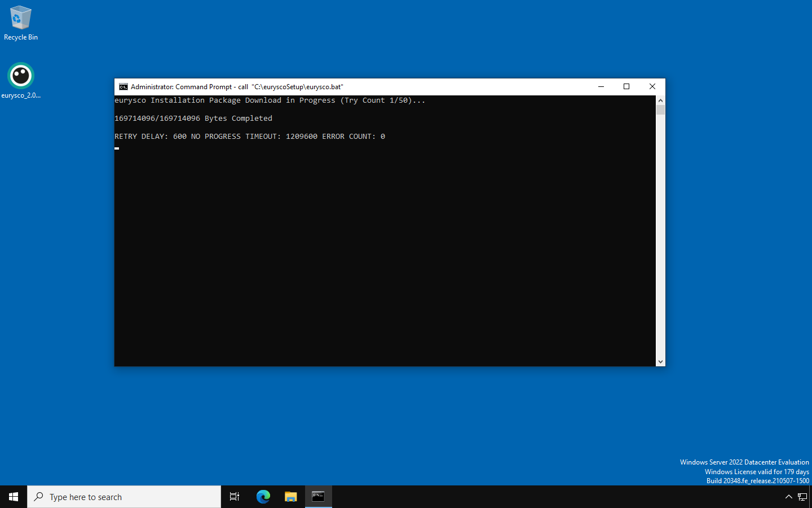Click the scrollbar down arrow in Command Prompt
The height and width of the screenshot is (508, 812).
click(x=660, y=362)
